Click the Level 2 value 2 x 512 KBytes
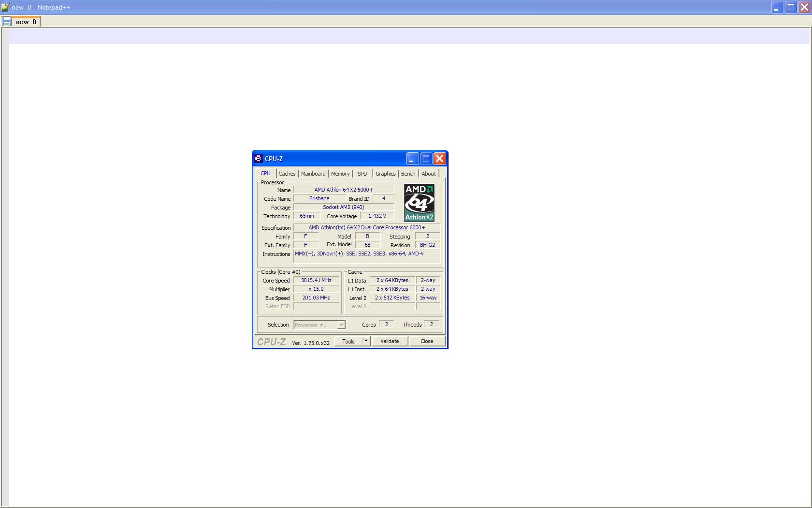 [392, 298]
